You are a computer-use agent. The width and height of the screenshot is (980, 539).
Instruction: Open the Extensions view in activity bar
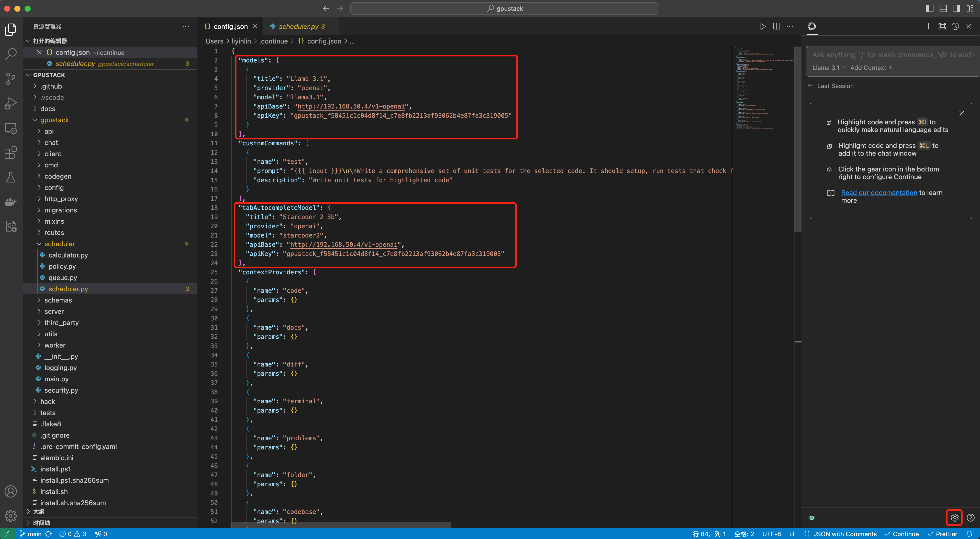tap(11, 153)
